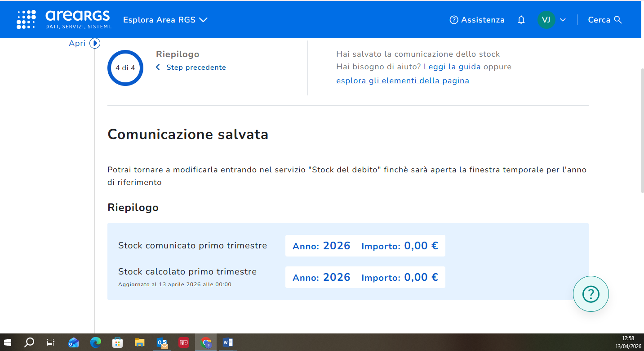Click esplora gli elementi della pagina
Image resolution: width=644 pixels, height=351 pixels.
click(x=403, y=81)
